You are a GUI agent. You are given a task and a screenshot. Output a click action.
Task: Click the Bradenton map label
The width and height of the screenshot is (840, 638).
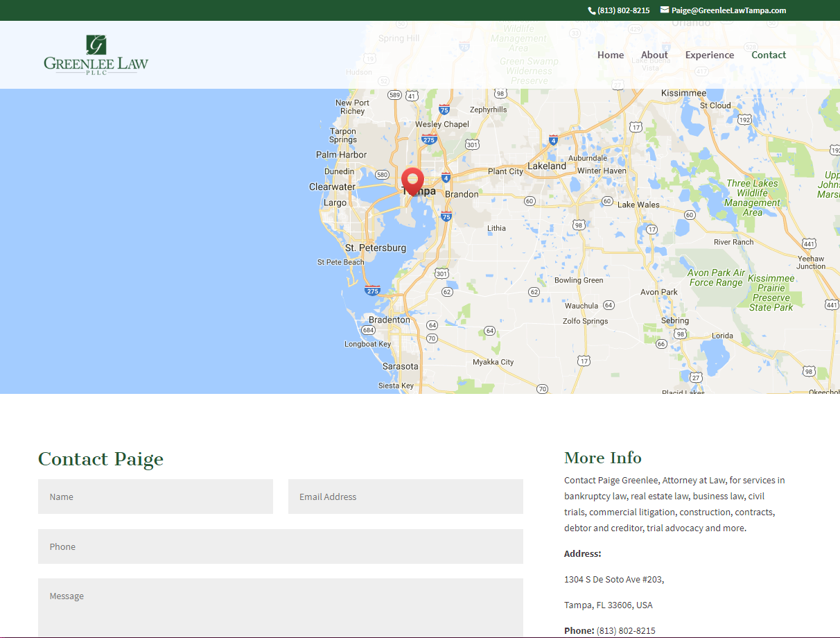coord(390,320)
